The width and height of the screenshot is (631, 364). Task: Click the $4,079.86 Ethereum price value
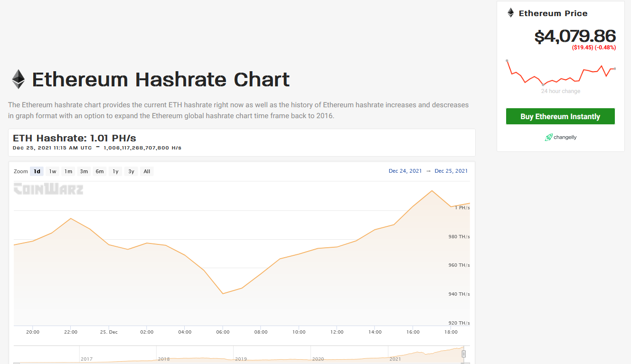(574, 36)
